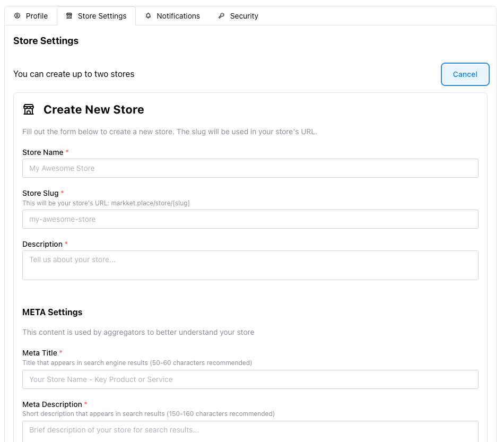
Task: Click the store icon beside Create New Store
Action: (x=29, y=109)
